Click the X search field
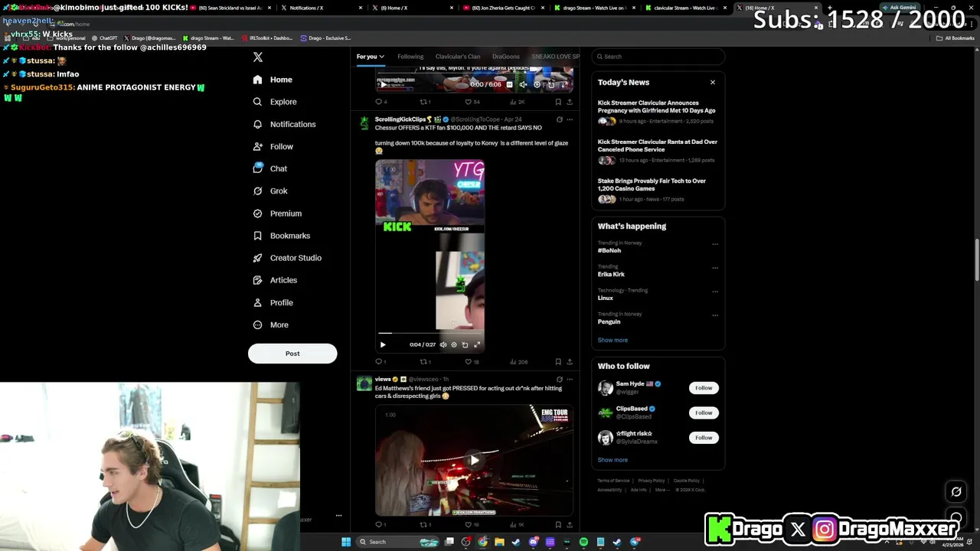This screenshot has height=551, width=980. [x=658, y=57]
